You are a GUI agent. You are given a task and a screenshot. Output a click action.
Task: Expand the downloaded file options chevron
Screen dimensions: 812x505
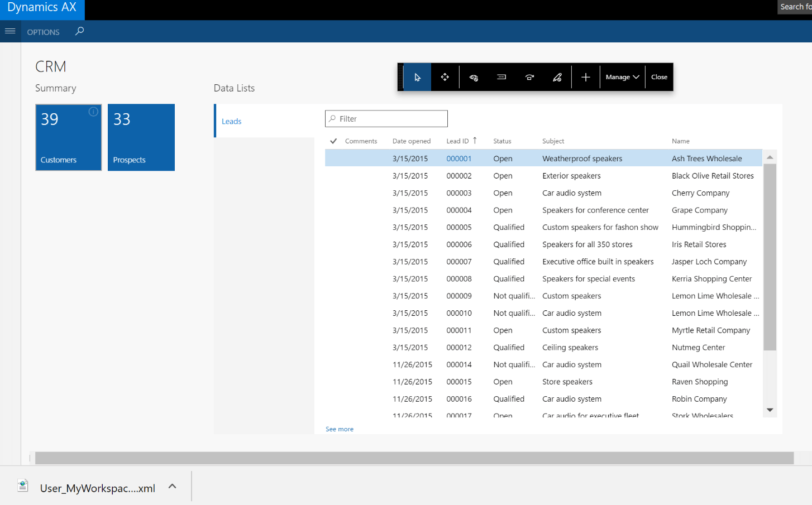coord(173,487)
